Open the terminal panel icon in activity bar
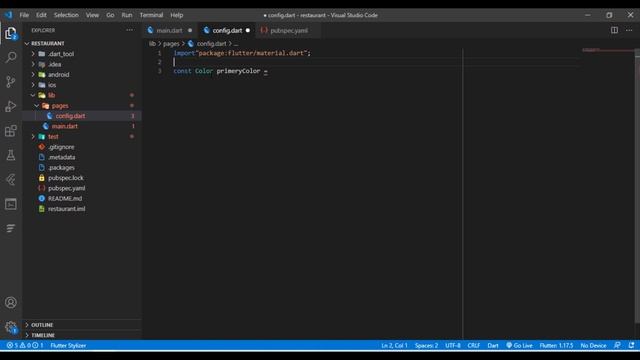Screen dimensions: 640x360 coord(11,204)
